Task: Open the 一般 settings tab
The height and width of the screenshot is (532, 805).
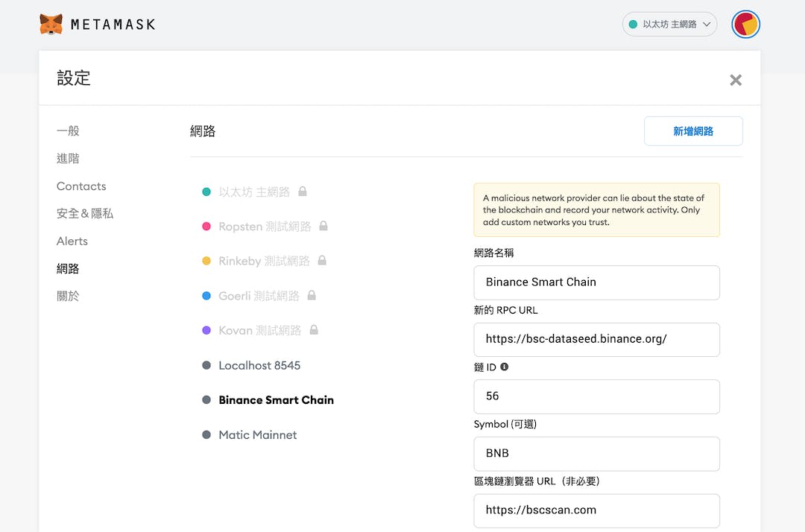Action: coord(68,131)
